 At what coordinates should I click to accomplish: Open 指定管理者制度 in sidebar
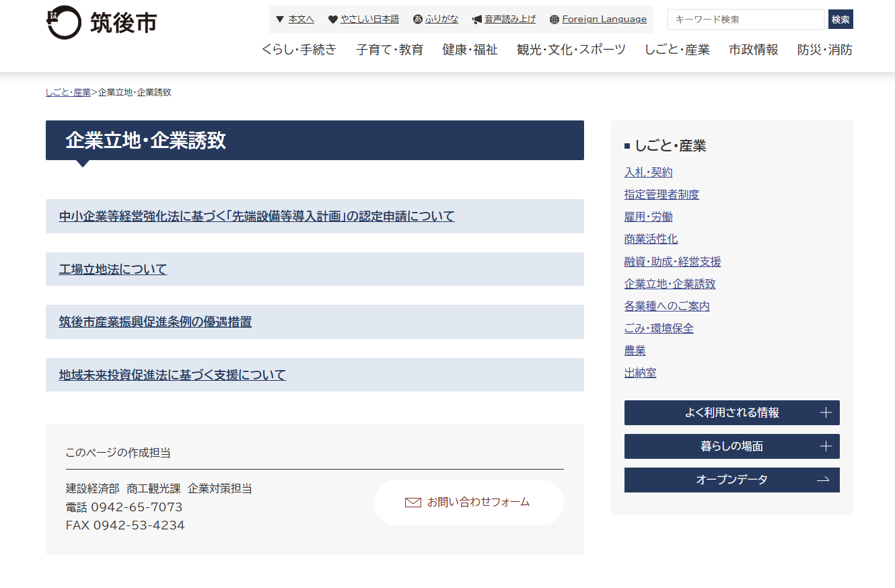661,194
